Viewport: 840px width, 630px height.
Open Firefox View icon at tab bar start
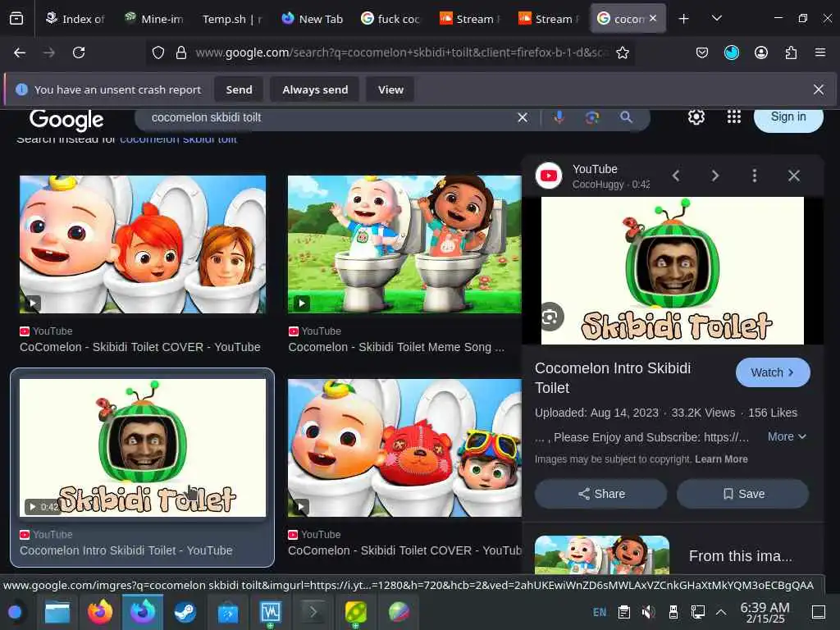point(16,19)
